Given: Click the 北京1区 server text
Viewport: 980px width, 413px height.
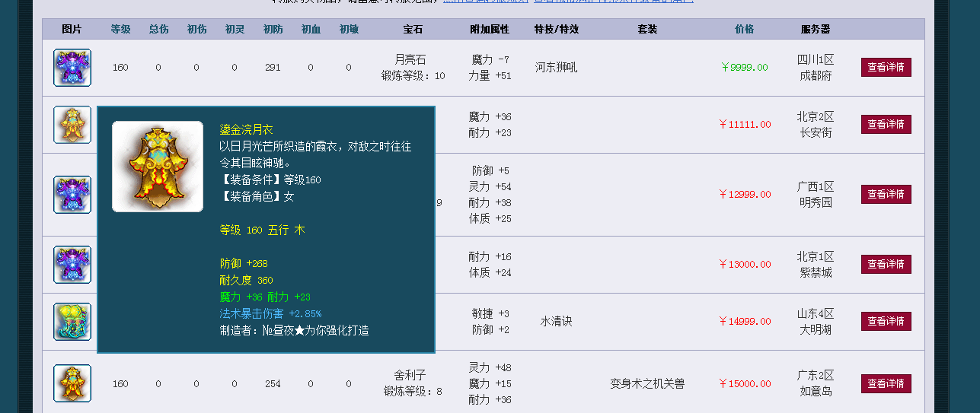Looking at the screenshot, I should click(816, 256).
